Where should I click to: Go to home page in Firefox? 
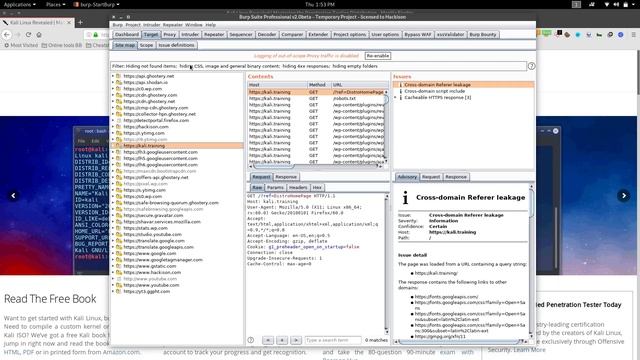[39, 35]
